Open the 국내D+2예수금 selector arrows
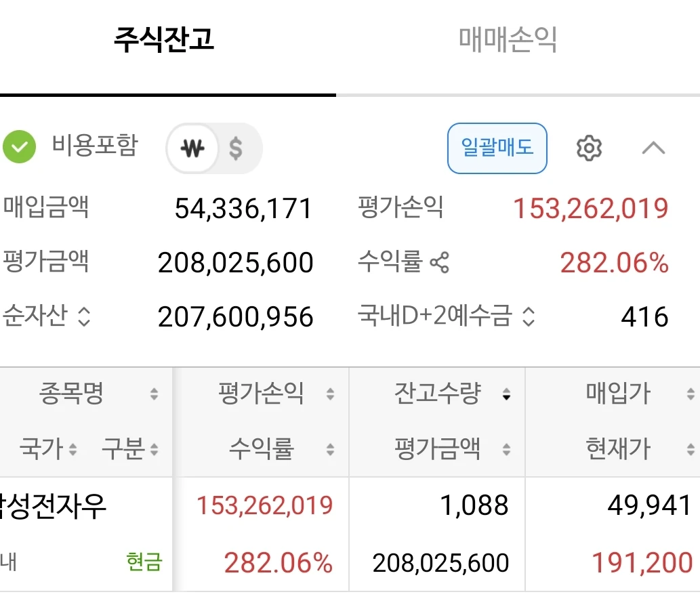700x607 pixels. tap(528, 317)
